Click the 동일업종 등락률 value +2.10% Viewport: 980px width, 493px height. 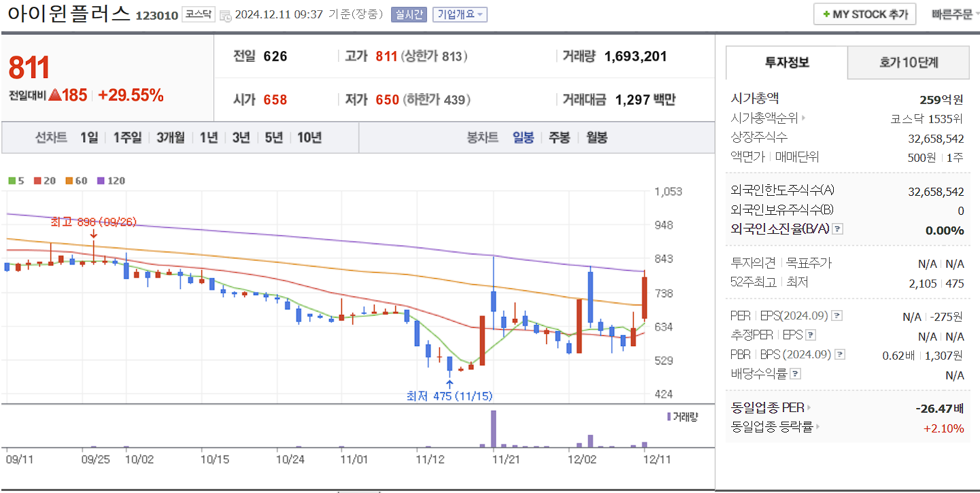click(x=943, y=428)
